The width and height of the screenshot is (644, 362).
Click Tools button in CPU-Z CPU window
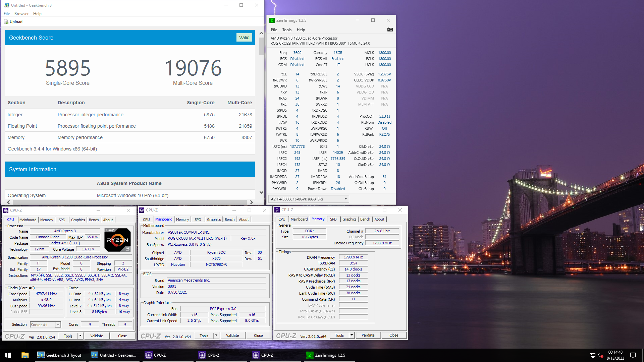[x=68, y=336]
